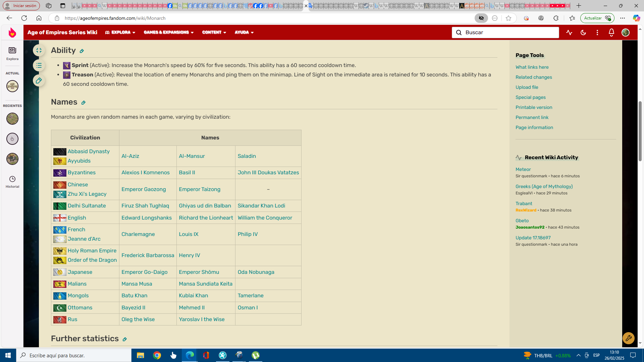Image resolution: width=644 pixels, height=362 pixels.
Task: Open the Mansa Musa name link
Action: click(x=137, y=284)
